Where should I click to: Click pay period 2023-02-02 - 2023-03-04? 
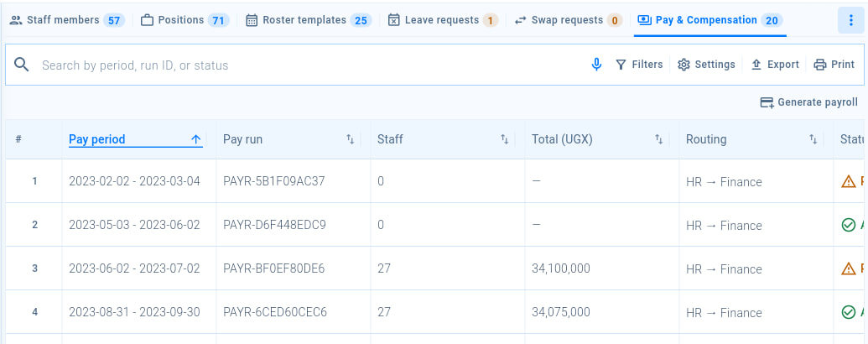coord(134,181)
